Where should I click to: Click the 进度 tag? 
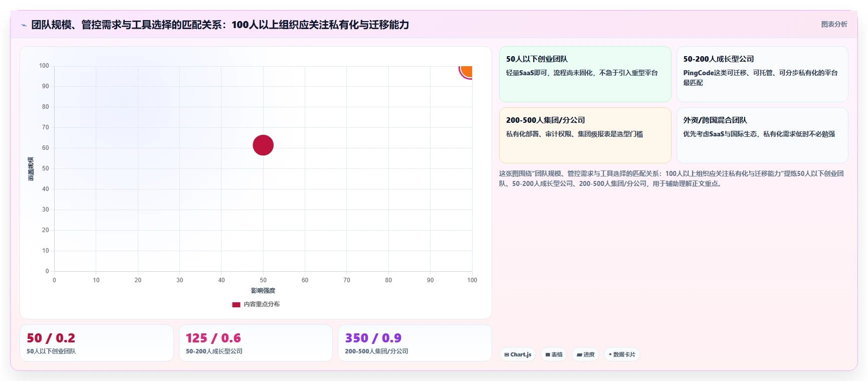[585, 354]
